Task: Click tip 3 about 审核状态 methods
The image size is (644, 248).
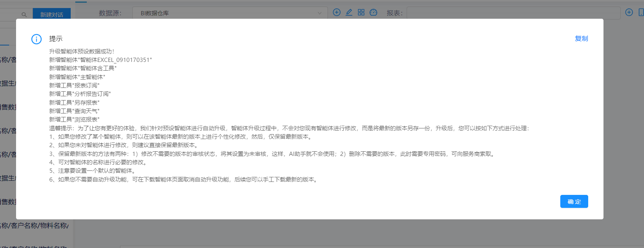Action: (x=273, y=154)
